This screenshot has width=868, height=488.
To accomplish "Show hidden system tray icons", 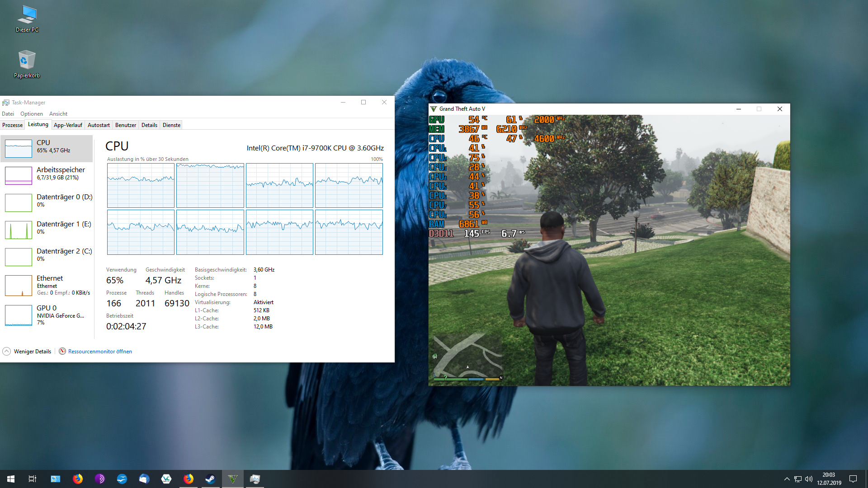I will [787, 479].
